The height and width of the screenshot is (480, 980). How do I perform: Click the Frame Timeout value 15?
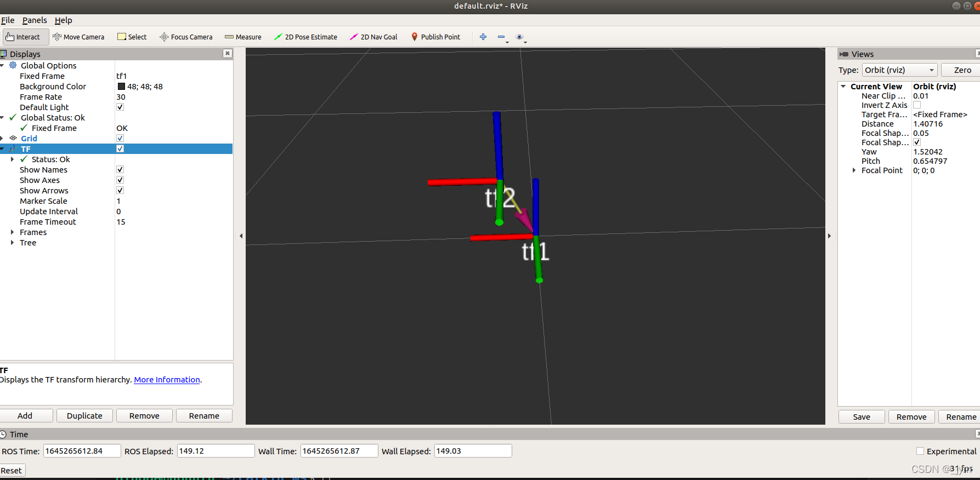[x=121, y=221]
